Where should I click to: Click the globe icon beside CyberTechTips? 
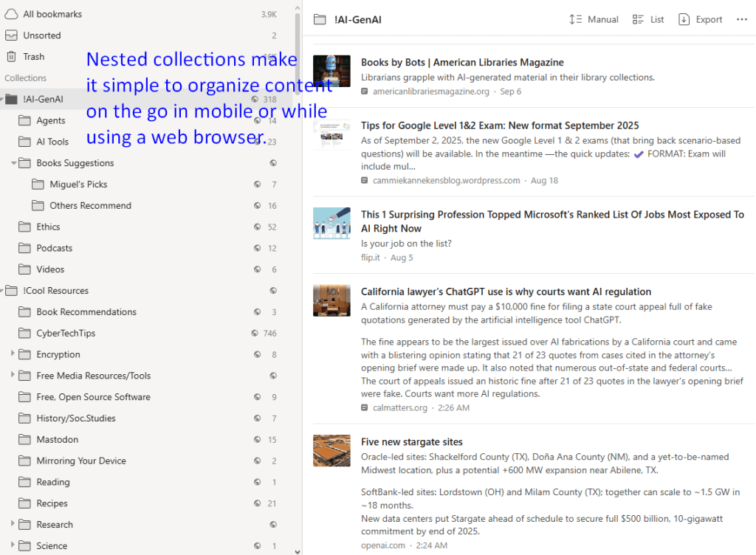point(255,334)
